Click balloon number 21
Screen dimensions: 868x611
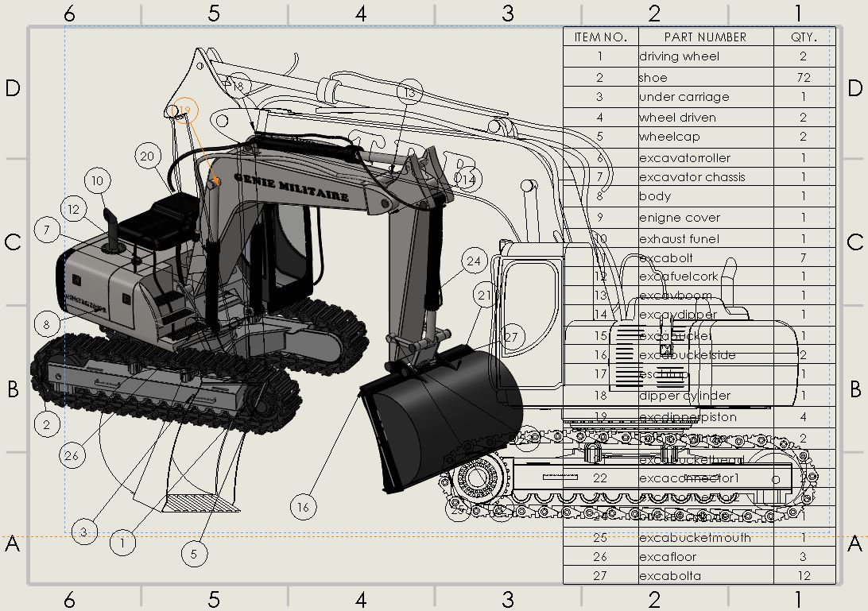click(486, 296)
